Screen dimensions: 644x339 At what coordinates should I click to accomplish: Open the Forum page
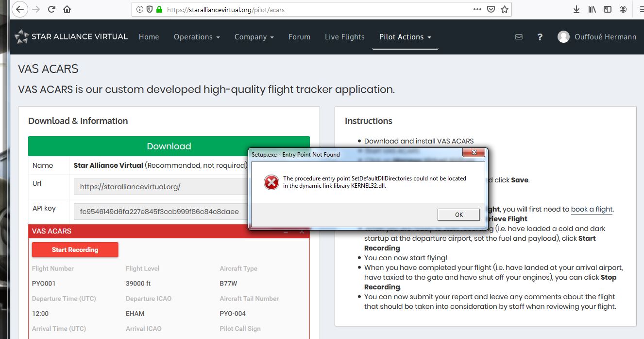point(299,37)
